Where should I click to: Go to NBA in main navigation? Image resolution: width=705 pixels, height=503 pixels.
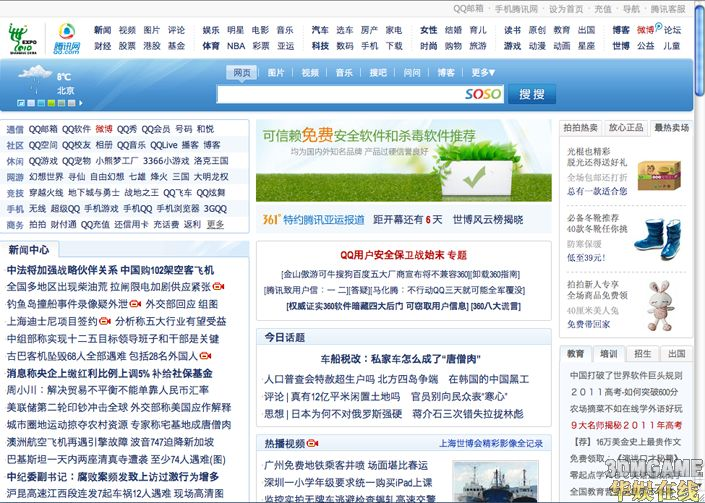point(236,46)
